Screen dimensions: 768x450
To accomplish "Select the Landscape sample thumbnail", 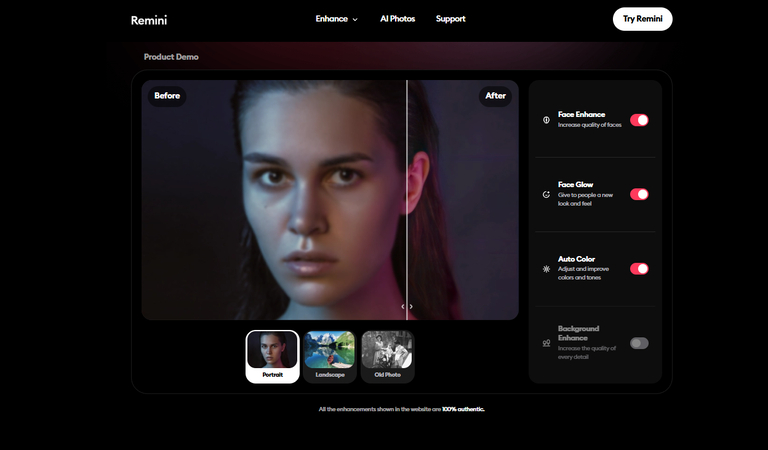I will coord(330,356).
